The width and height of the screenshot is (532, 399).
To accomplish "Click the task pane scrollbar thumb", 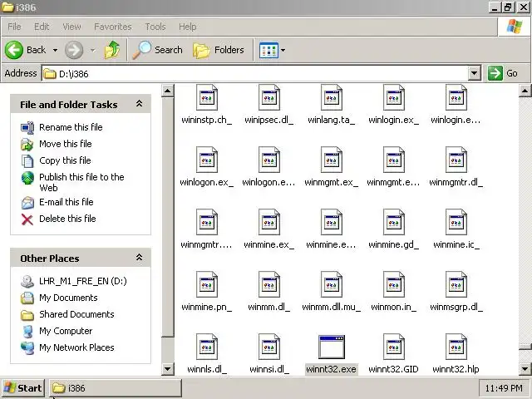I will [x=168, y=217].
